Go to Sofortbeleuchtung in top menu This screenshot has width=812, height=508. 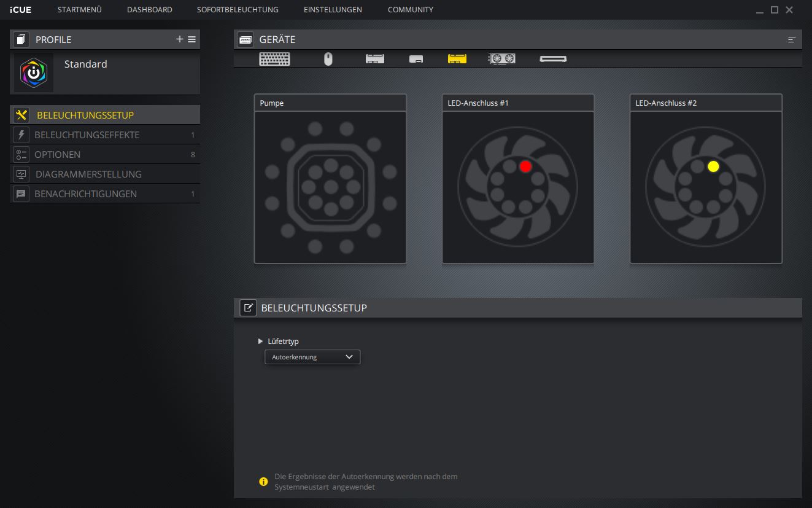238,10
